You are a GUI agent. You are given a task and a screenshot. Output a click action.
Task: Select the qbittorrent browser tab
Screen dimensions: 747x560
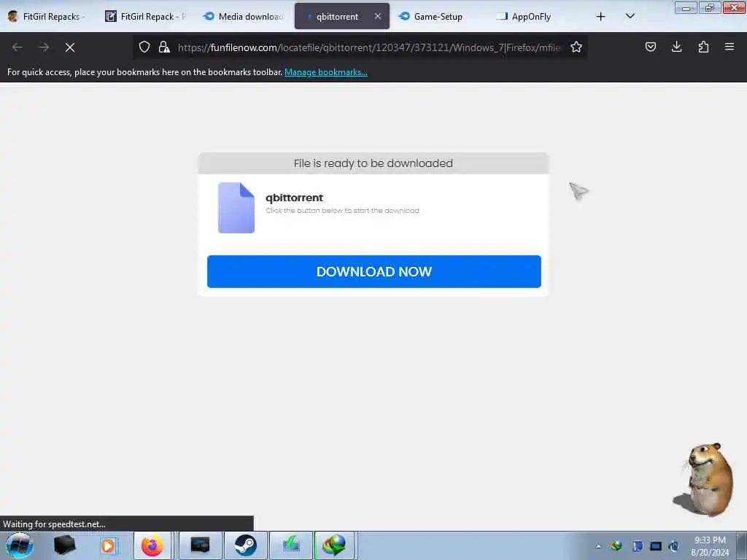pos(337,17)
